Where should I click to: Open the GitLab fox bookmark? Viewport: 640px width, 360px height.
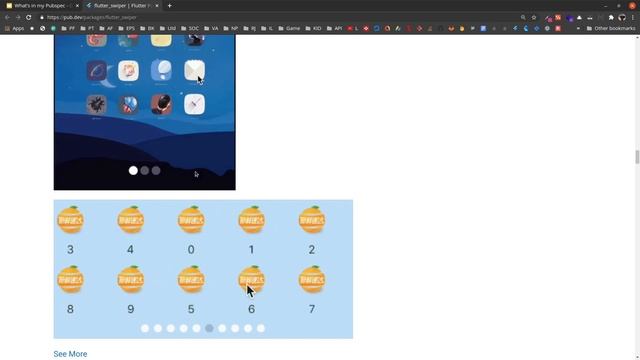[x=451, y=29]
